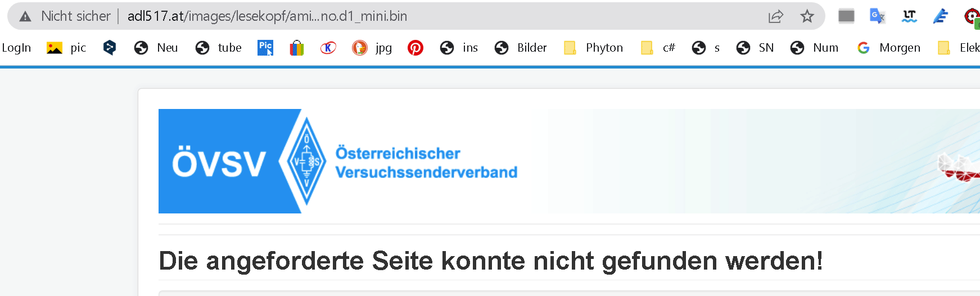Open the colorful shopping bag bookmark
The width and height of the screenshot is (980, 296).
pos(297,48)
